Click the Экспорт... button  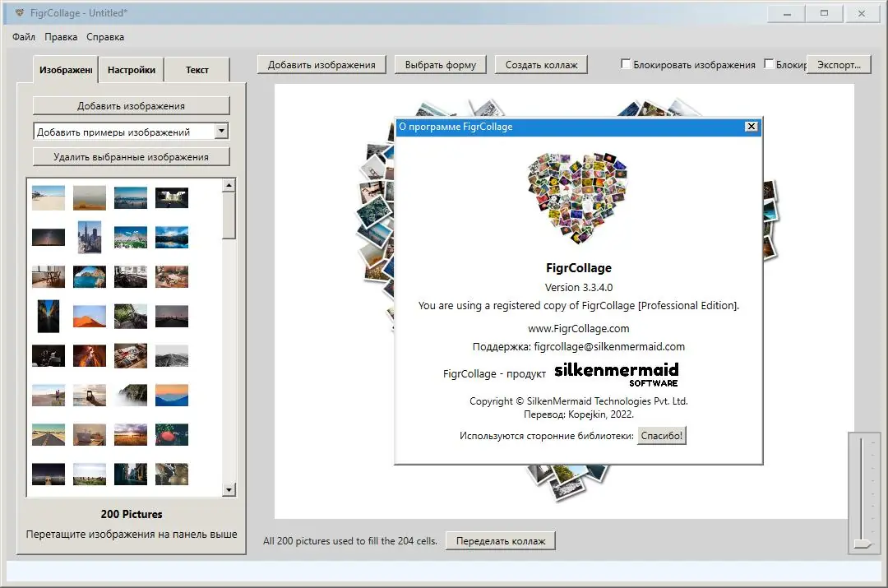tap(839, 65)
